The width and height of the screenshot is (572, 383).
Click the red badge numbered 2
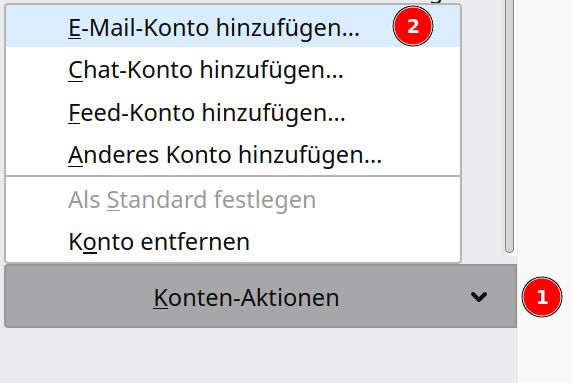413,26
